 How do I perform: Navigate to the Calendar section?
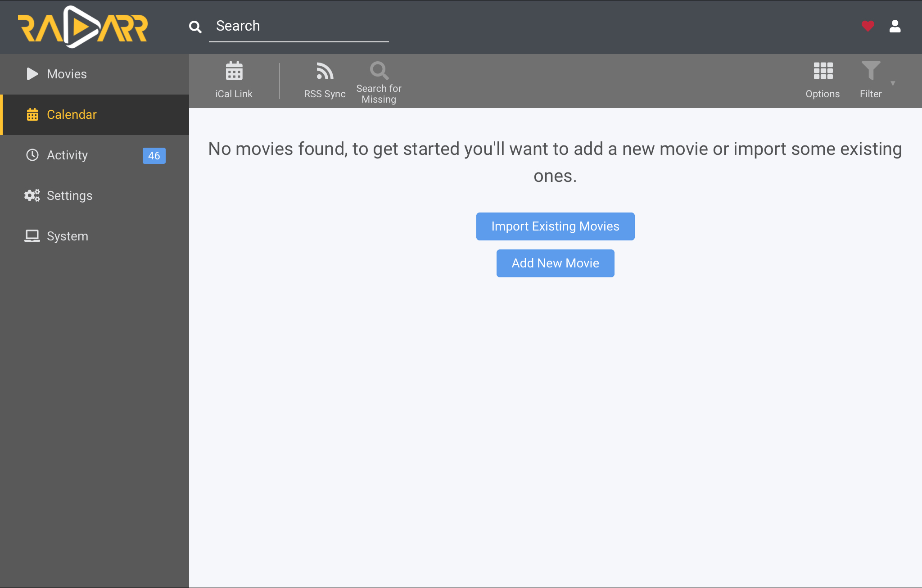tap(72, 115)
